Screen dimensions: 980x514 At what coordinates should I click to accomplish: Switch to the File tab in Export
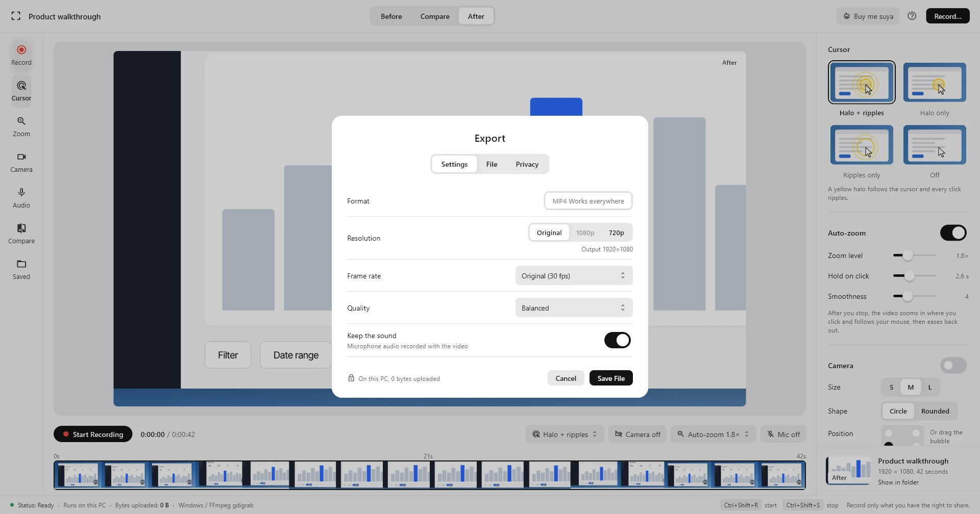point(492,164)
